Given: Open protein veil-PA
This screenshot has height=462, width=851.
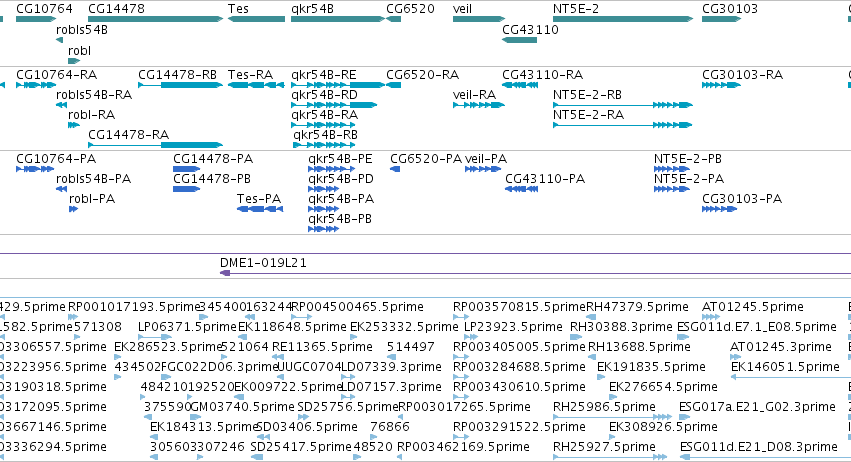Looking at the screenshot, I should coord(486,159).
